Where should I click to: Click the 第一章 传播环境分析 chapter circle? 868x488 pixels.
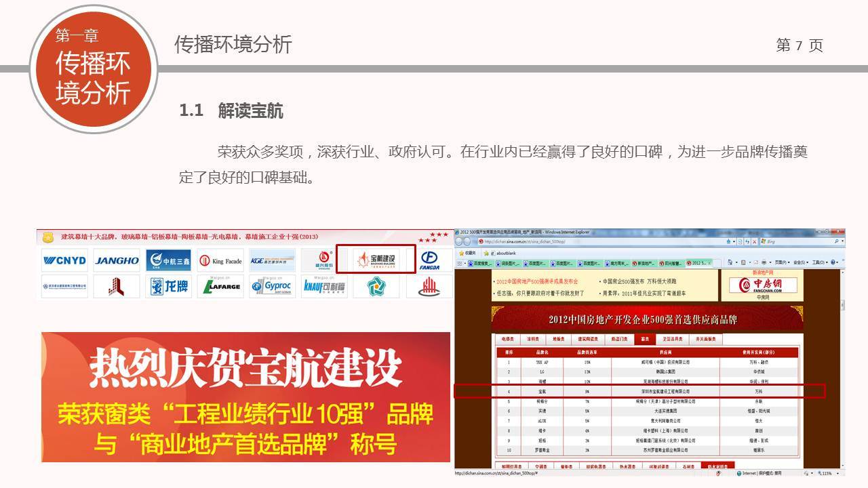coord(93,69)
